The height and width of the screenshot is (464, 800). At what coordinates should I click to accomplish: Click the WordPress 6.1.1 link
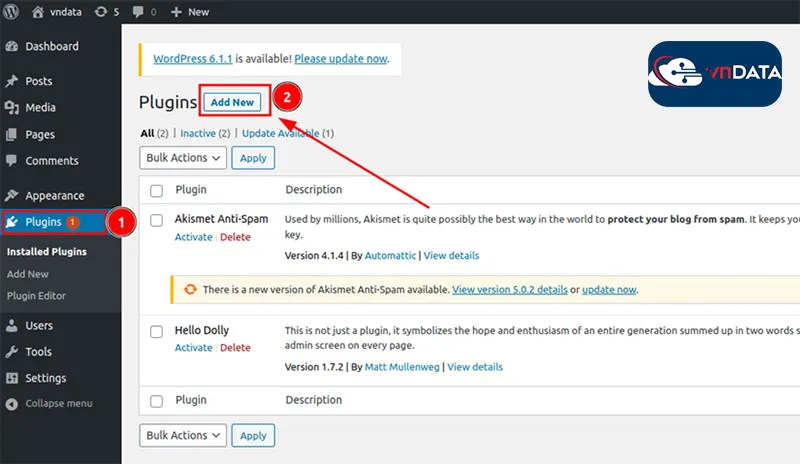(x=193, y=59)
